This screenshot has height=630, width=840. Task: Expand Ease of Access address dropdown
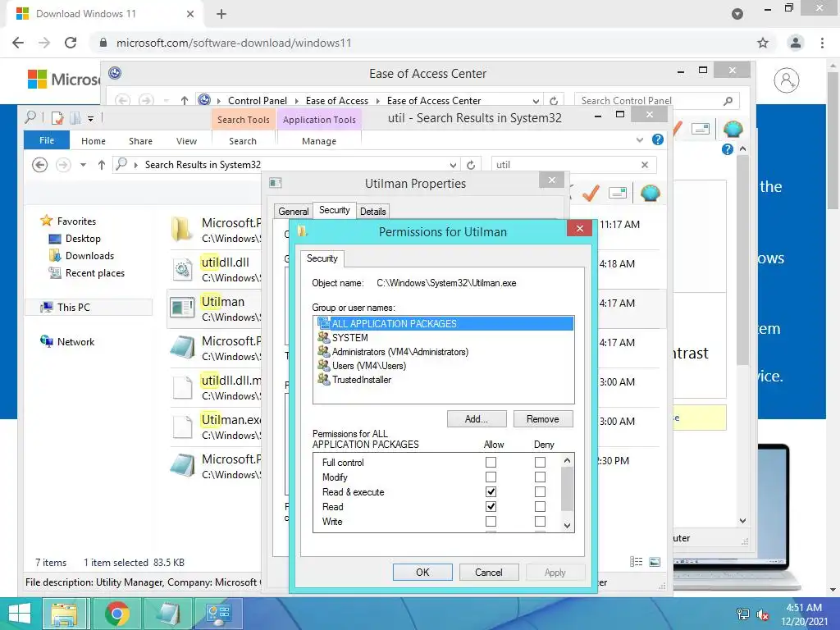[x=536, y=101]
